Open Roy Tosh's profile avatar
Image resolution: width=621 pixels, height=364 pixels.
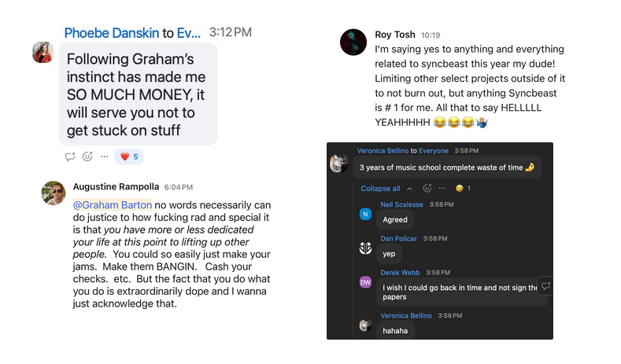point(353,42)
